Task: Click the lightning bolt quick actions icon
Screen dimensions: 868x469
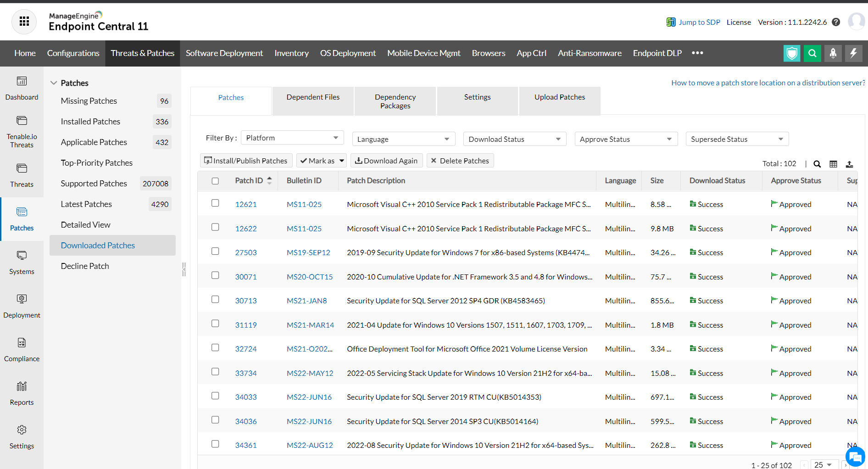Action: point(853,53)
